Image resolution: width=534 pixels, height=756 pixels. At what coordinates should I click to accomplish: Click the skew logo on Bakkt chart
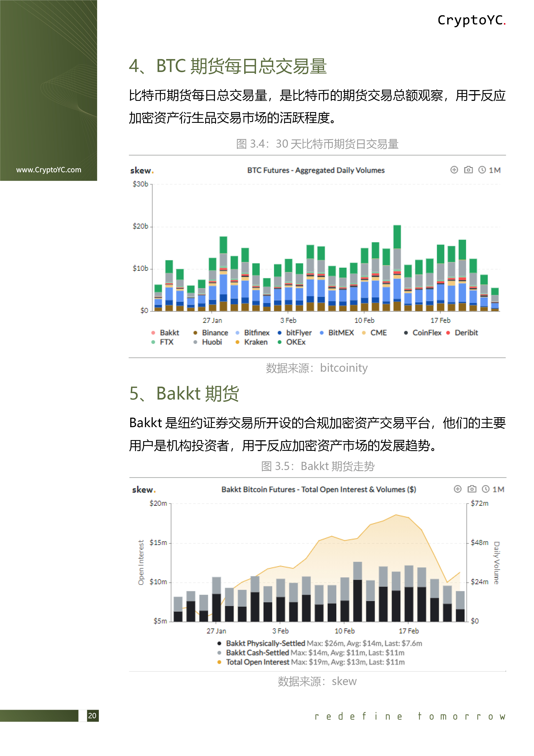pos(144,490)
